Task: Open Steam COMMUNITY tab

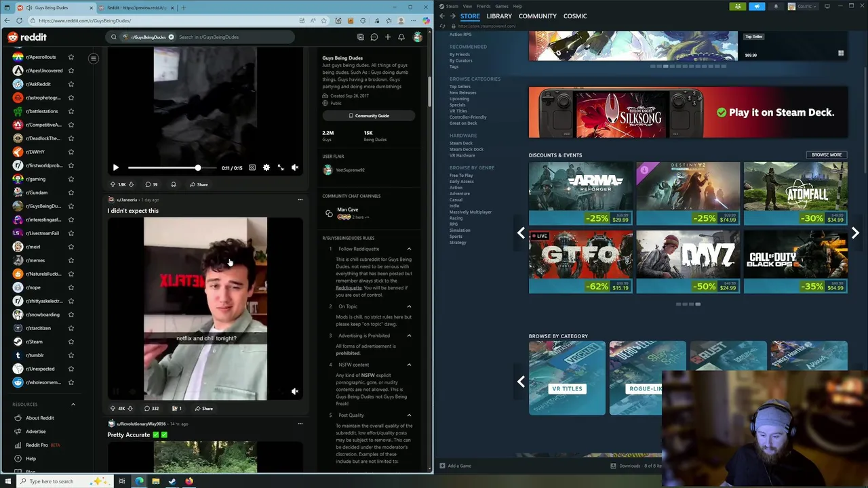Action: (538, 16)
